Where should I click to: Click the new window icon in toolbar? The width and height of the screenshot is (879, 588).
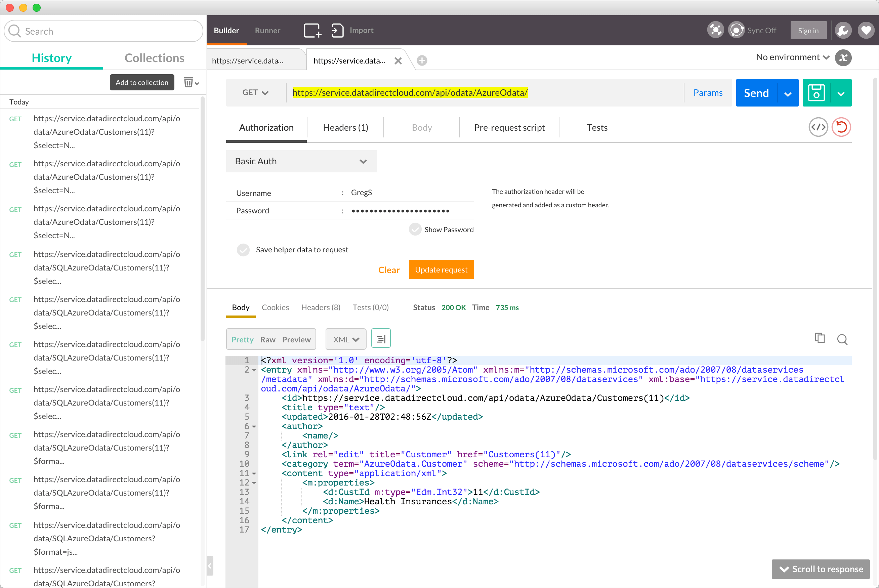click(312, 30)
